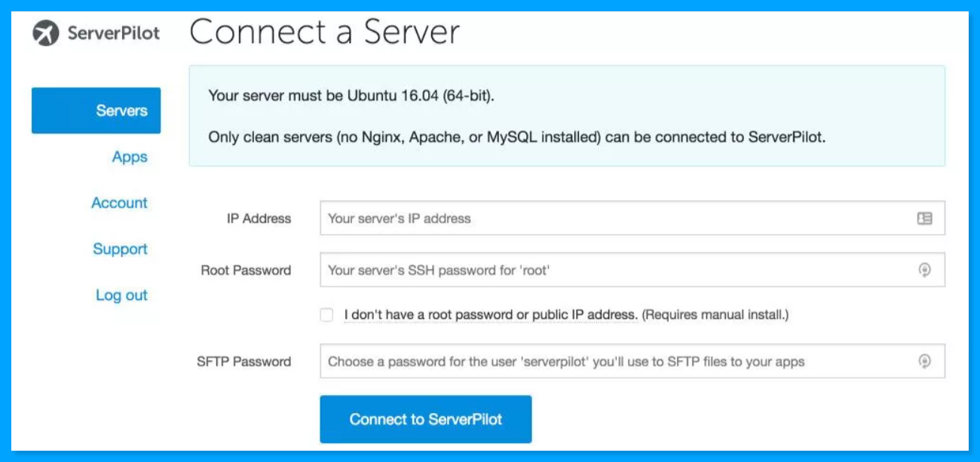Viewport: 980px width, 462px height.
Task: Log out of ServerPilot
Action: pyautogui.click(x=121, y=295)
